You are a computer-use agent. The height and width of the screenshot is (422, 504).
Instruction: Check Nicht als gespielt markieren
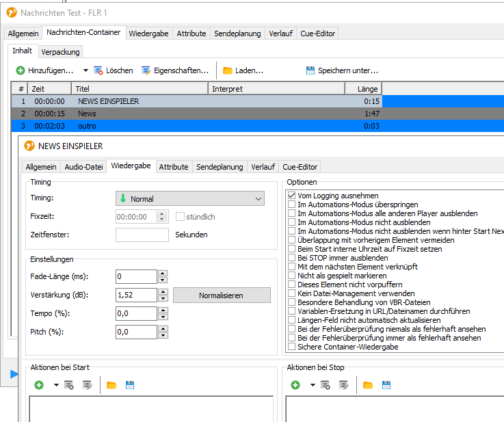[291, 276]
